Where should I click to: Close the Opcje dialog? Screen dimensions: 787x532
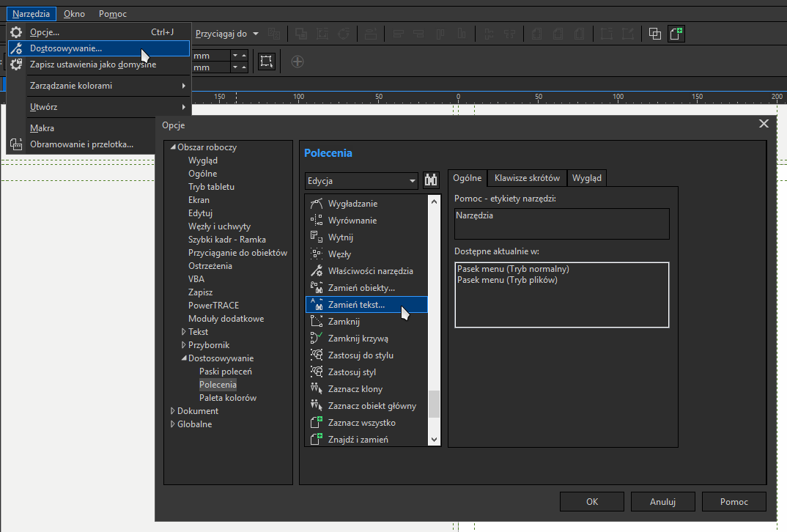click(764, 123)
